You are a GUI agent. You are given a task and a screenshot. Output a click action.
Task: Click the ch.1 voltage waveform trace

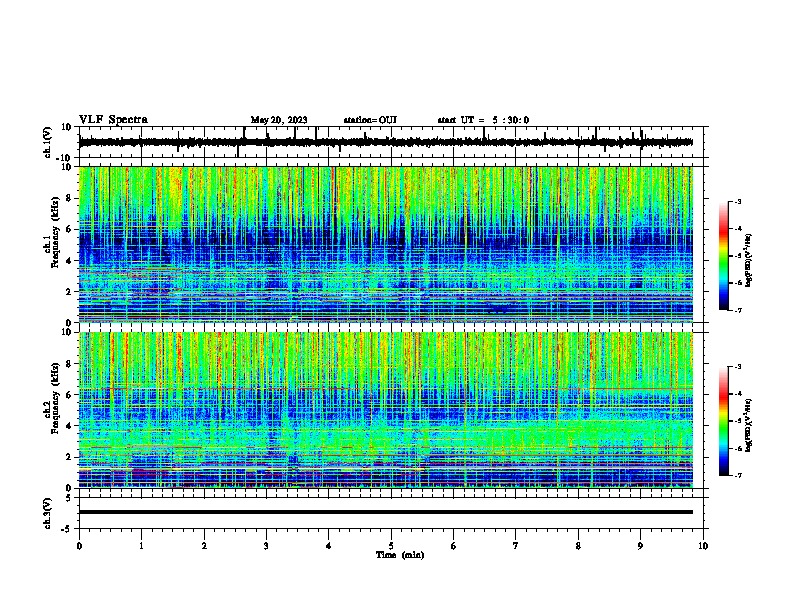tap(385, 142)
